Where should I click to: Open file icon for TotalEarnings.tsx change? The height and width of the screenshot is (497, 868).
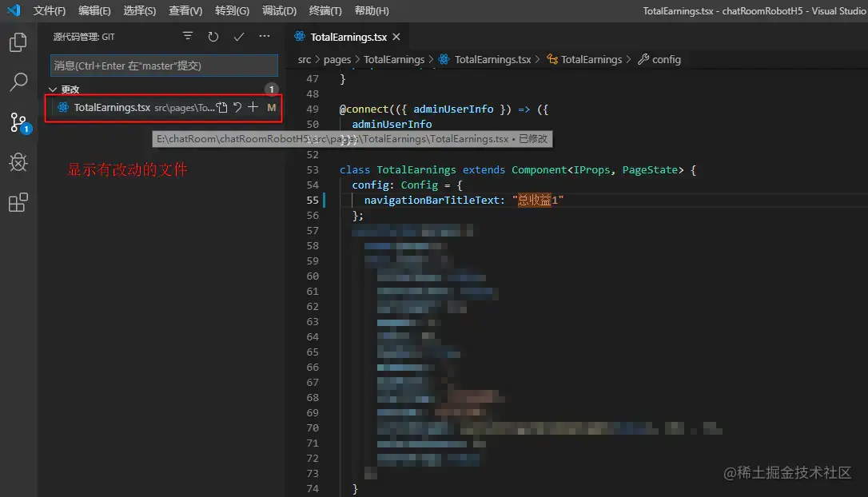click(222, 107)
